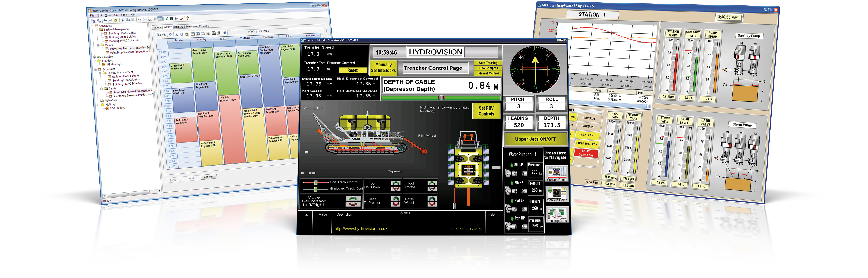Click the Tool Rotate green up arrow
This screenshot has width=868, height=278.
tap(432, 183)
